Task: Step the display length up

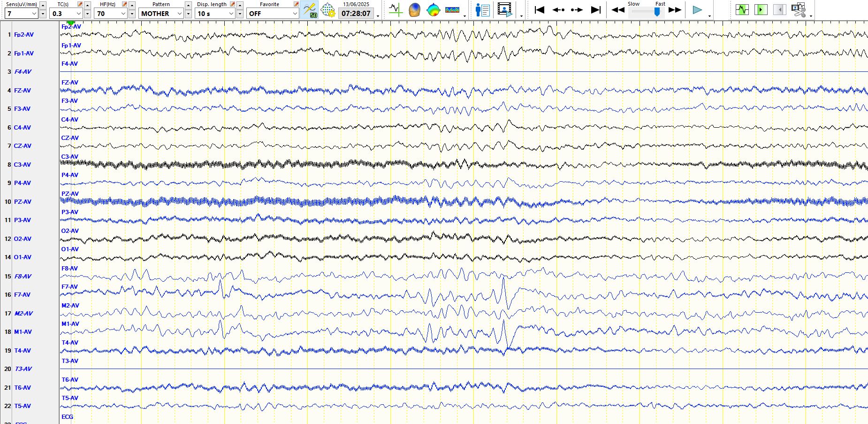Action: (240, 5)
